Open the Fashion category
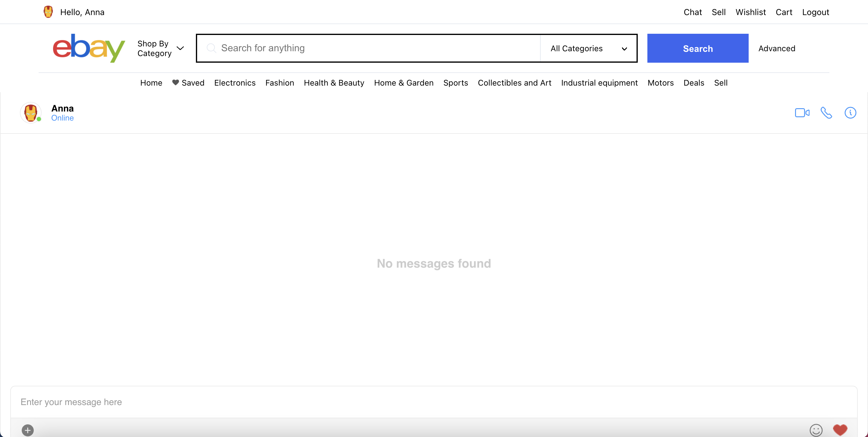 pos(279,83)
